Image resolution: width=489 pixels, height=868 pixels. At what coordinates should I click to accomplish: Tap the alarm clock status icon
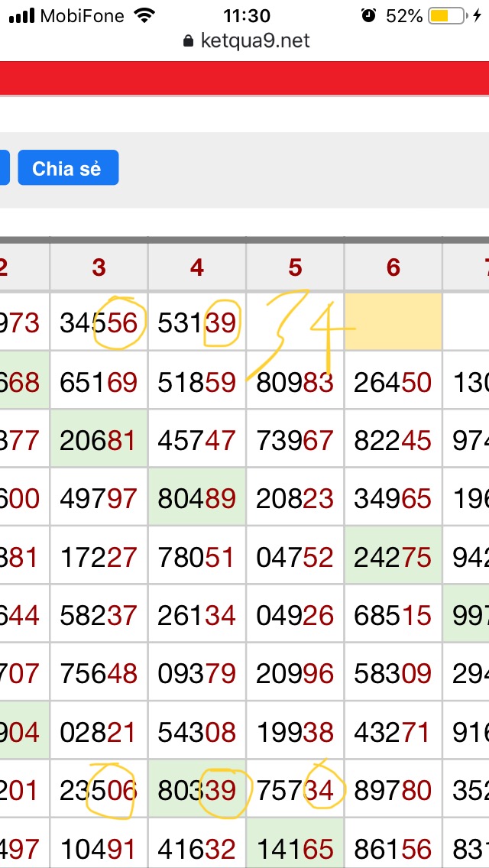point(369,15)
